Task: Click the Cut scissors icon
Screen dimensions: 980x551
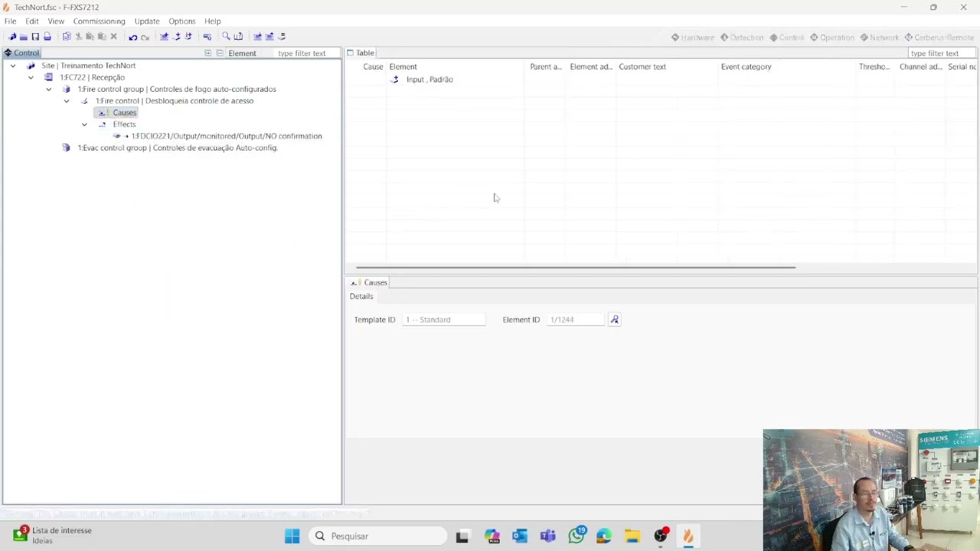Action: click(78, 37)
